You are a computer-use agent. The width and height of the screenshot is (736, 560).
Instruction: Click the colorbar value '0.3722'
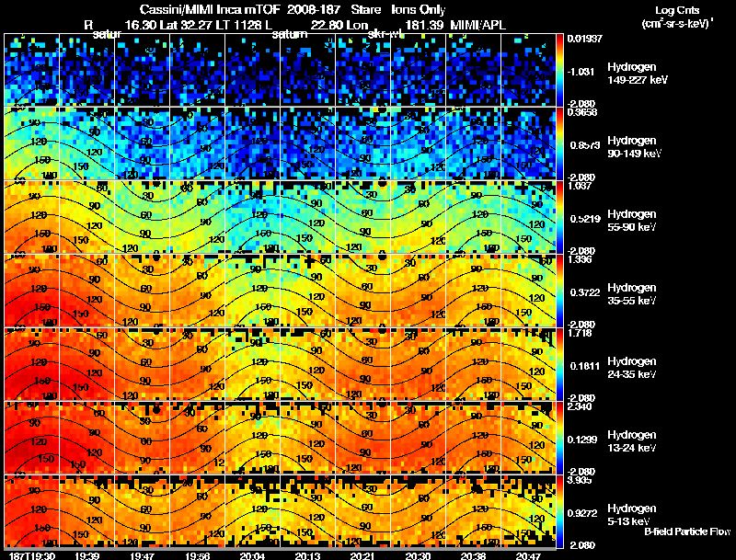(585, 292)
